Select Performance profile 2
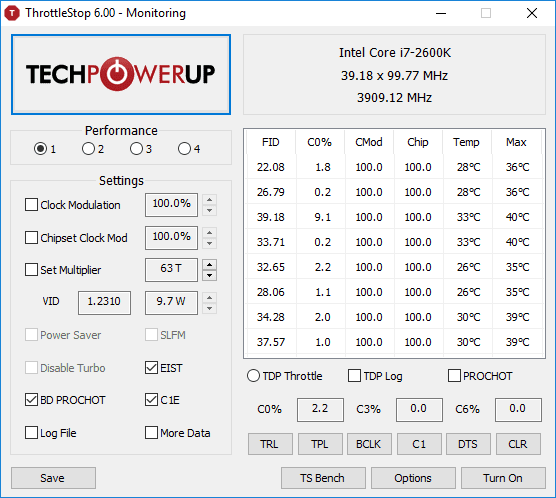The width and height of the screenshot is (556, 498). (88, 149)
